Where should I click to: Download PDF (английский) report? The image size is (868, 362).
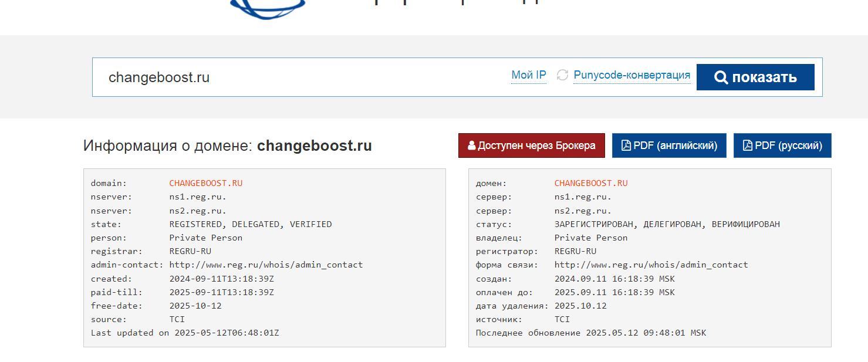(x=669, y=146)
